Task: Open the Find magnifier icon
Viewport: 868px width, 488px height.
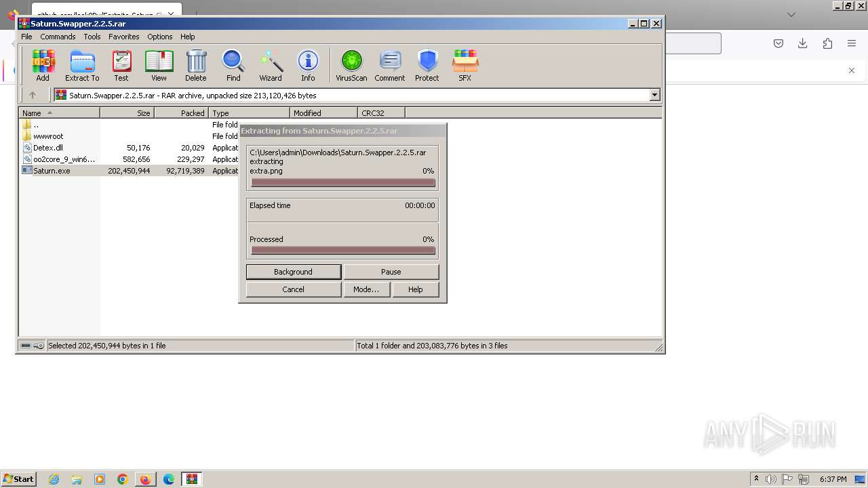Action: (x=233, y=66)
